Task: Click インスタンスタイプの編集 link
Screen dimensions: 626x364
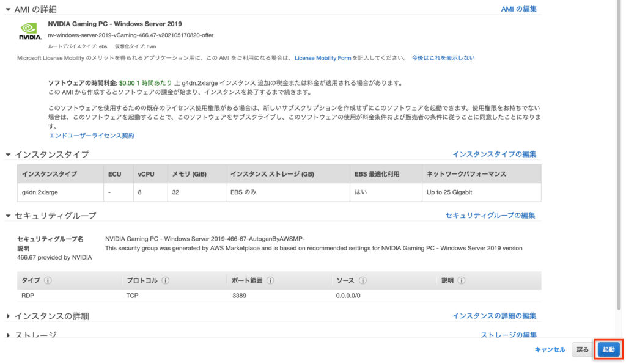Action: [x=494, y=155]
